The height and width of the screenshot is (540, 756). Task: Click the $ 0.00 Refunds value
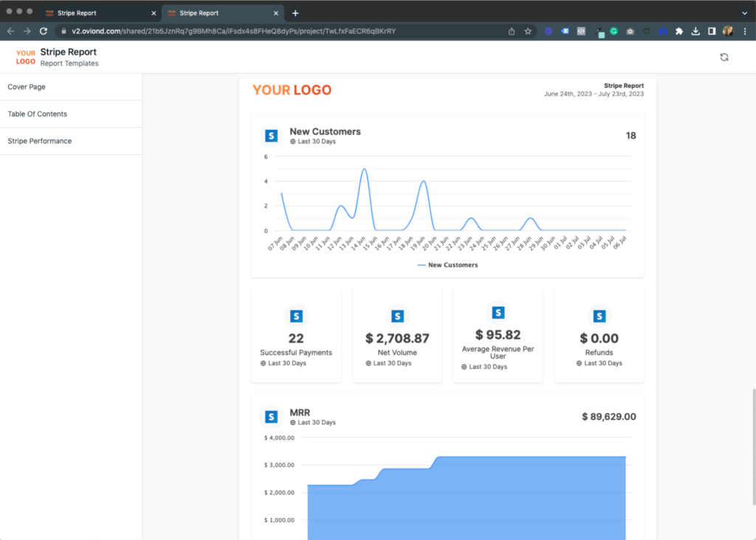point(599,339)
